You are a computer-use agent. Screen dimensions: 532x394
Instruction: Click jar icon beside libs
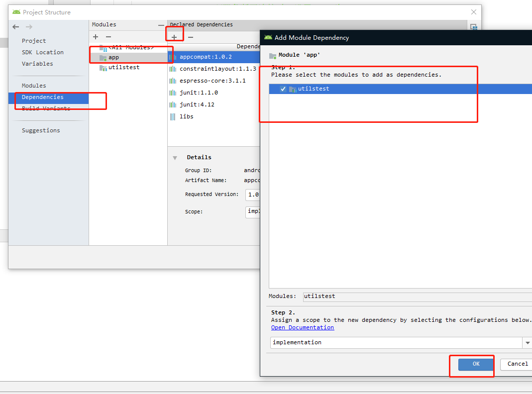[173, 117]
